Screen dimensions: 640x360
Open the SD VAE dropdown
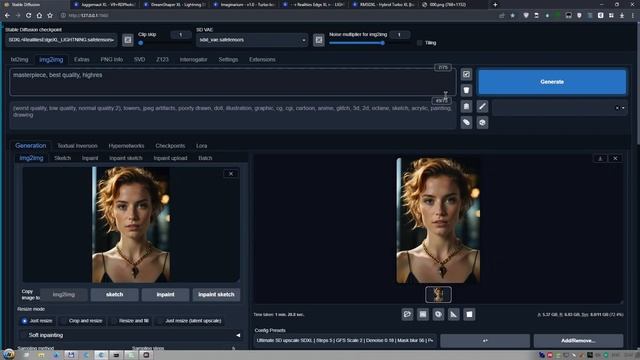(x=252, y=40)
